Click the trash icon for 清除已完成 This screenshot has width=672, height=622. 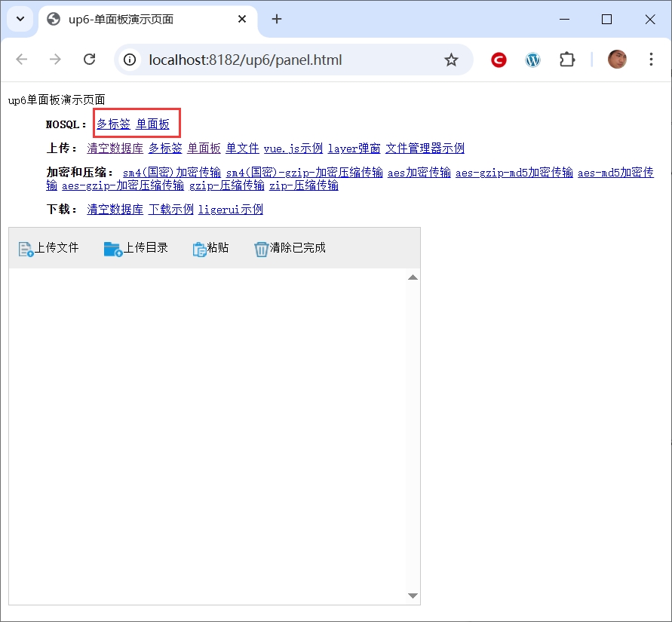[261, 249]
